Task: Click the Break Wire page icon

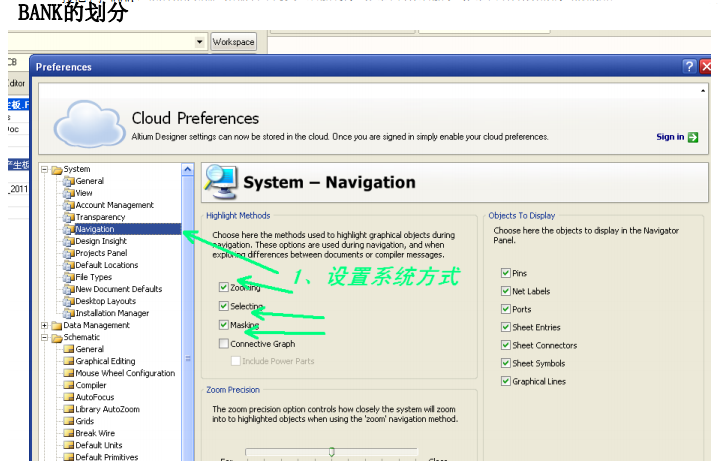Action: click(x=69, y=433)
